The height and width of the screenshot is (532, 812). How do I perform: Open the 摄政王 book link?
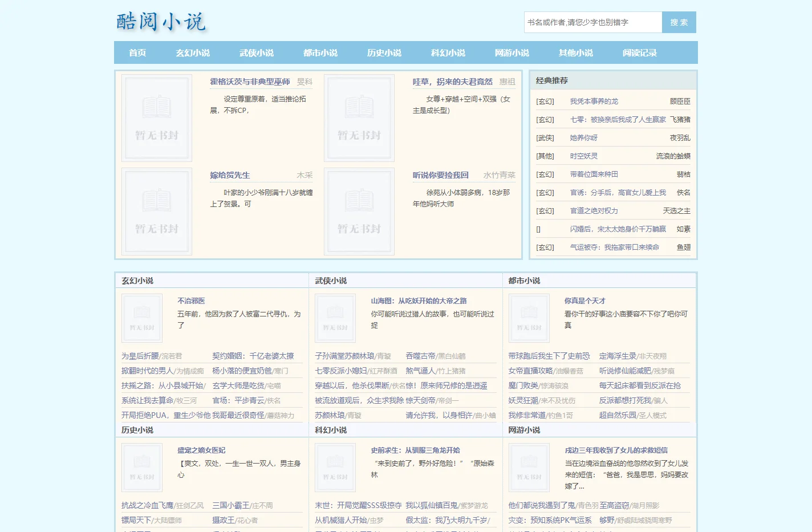tap(224, 520)
